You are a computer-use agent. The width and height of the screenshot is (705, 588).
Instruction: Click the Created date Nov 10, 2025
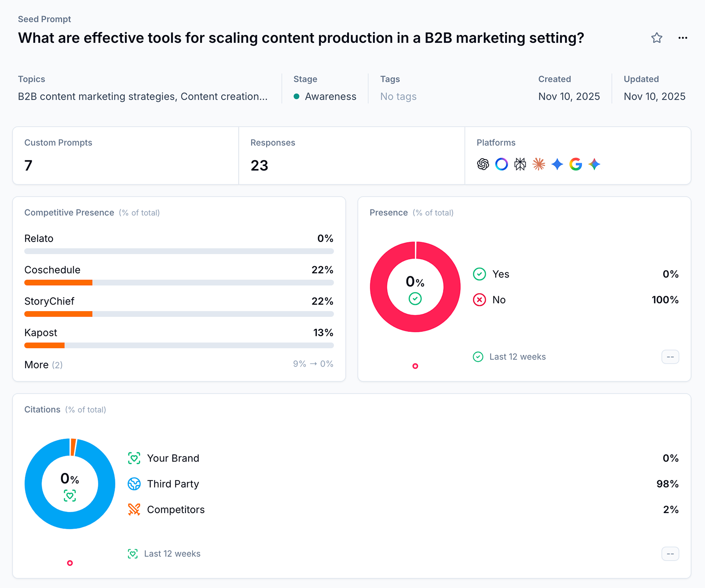pos(569,97)
